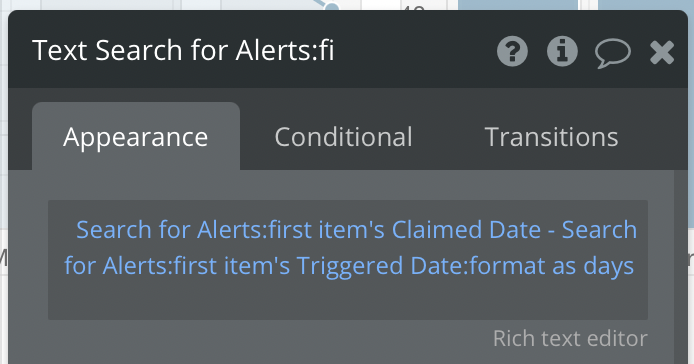
Task: Open the speech bubble comments icon
Action: click(613, 53)
